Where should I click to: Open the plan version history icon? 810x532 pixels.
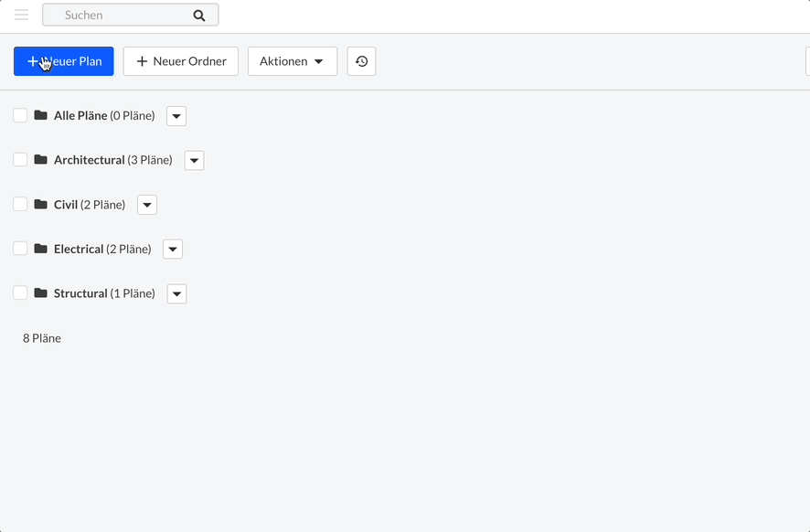coord(361,60)
